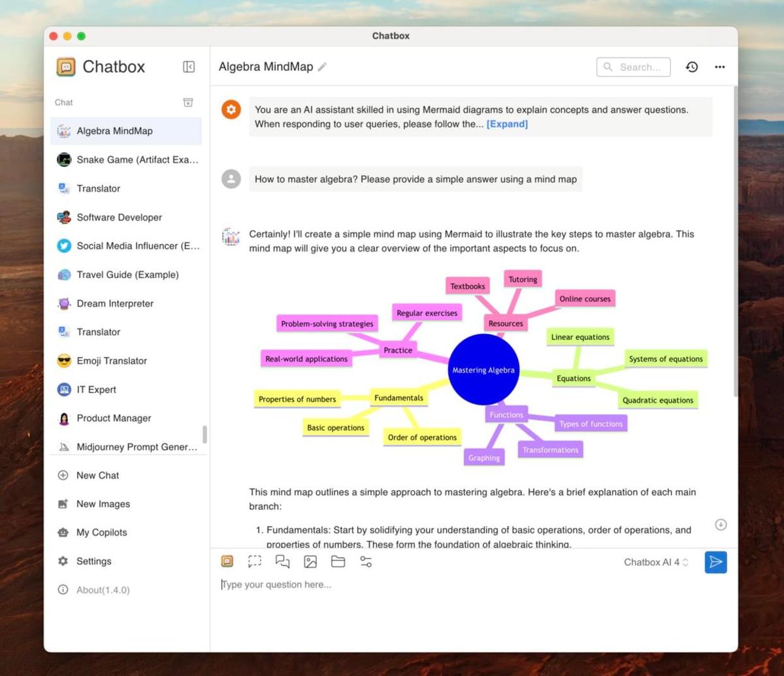The height and width of the screenshot is (676, 784).
Task: Click the Search field
Action: (632, 67)
